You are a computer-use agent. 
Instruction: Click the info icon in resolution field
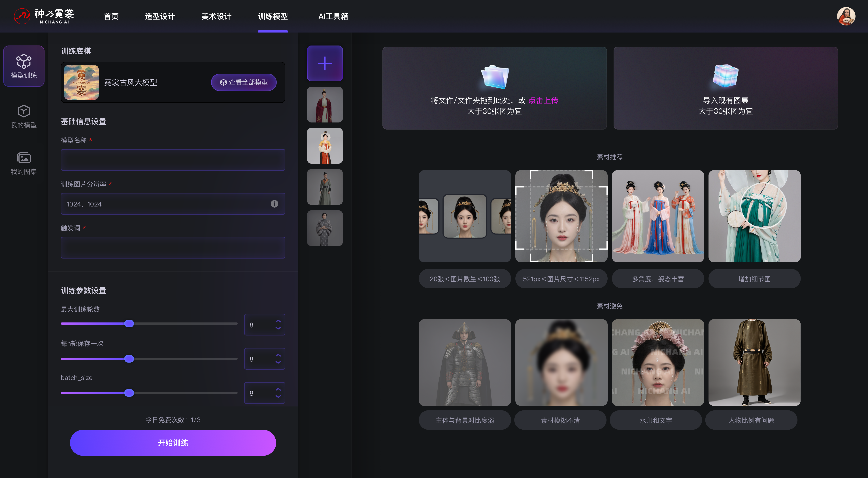coord(274,204)
